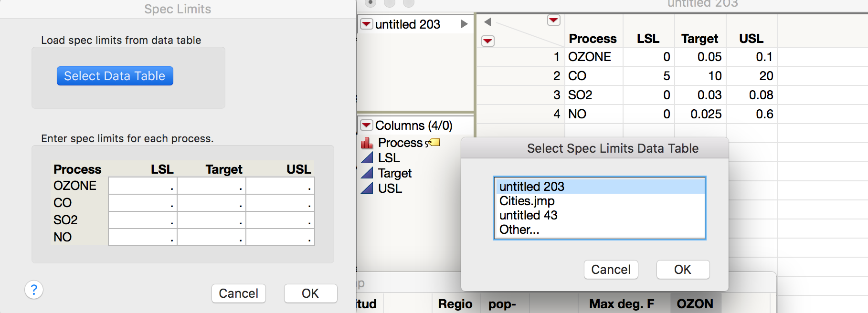The height and width of the screenshot is (313, 868).
Task: Click the USL continuous column icon
Action: point(367,188)
